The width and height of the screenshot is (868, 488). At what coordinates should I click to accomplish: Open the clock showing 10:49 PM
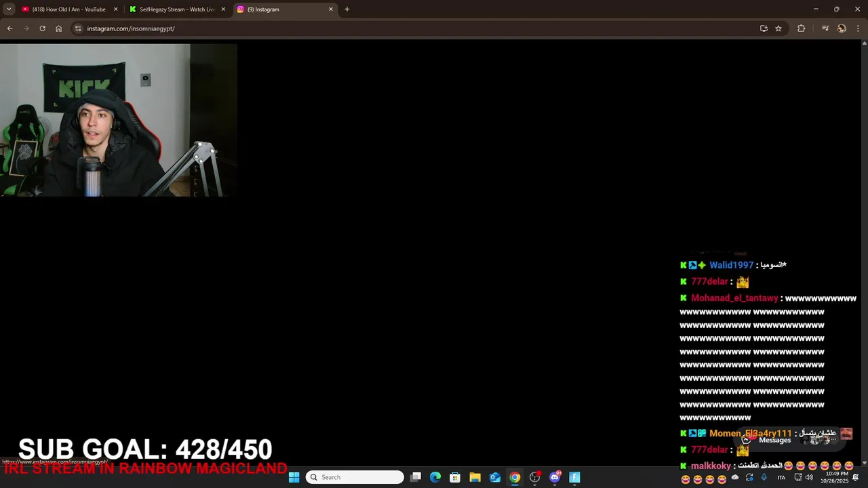coord(834,477)
